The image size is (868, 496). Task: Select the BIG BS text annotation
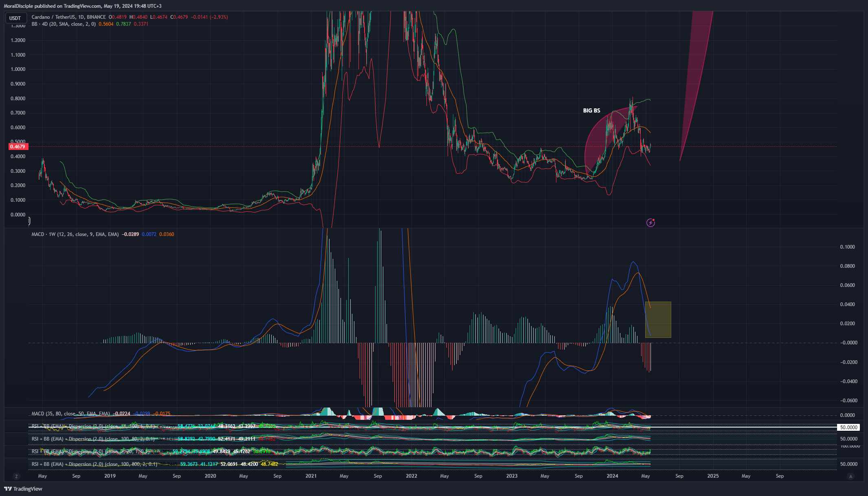591,110
